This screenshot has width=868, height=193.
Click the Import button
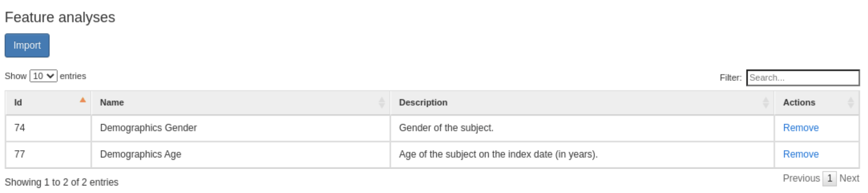pos(27,46)
